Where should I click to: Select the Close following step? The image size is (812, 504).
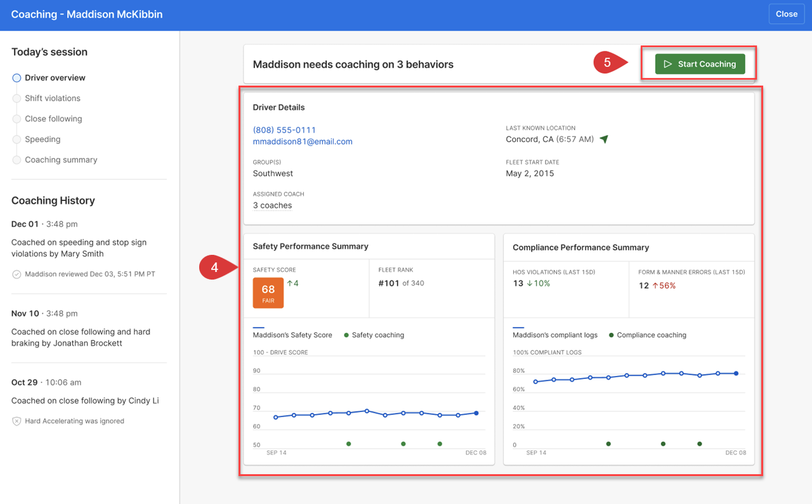tap(53, 119)
